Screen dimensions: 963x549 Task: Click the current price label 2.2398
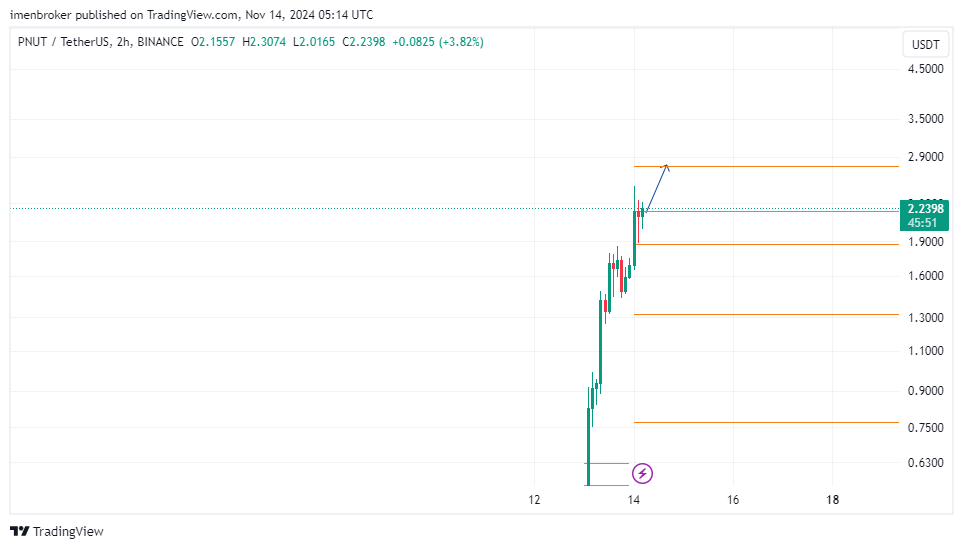925,209
